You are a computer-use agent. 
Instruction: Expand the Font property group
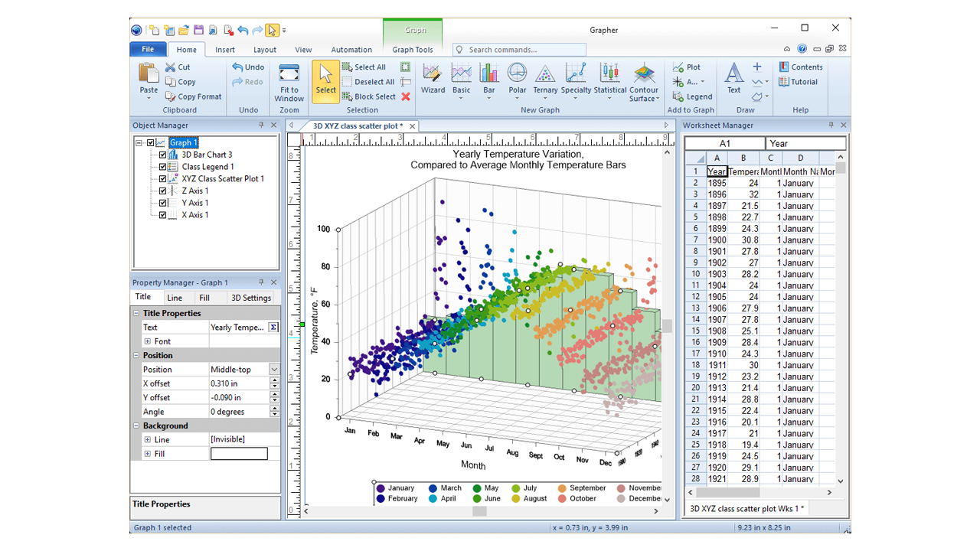click(148, 341)
